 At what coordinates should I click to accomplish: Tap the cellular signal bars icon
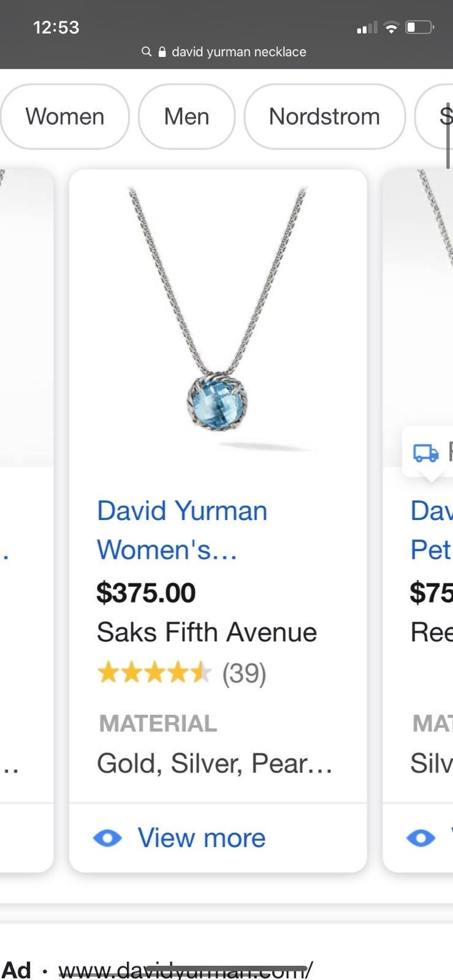367,28
